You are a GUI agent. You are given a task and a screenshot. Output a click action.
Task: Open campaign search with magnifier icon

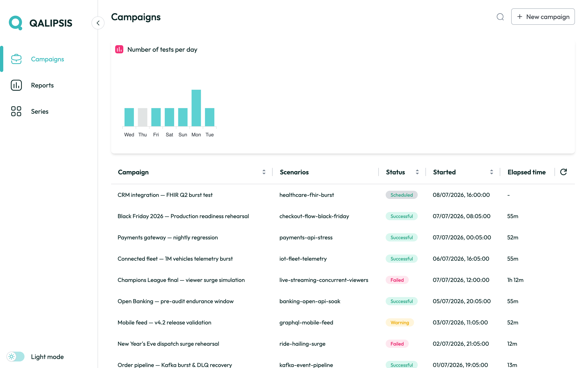tap(500, 17)
